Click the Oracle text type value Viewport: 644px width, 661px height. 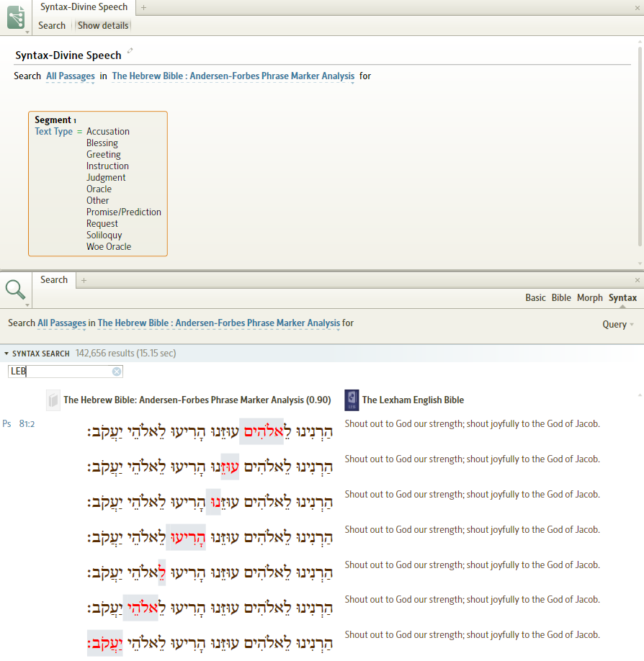(x=99, y=189)
